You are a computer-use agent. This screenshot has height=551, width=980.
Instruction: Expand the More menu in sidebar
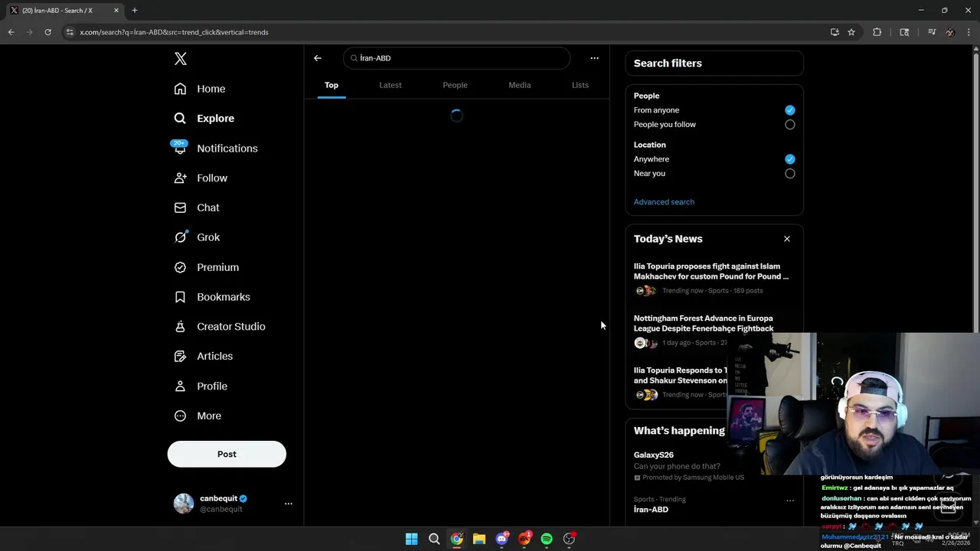198,416
